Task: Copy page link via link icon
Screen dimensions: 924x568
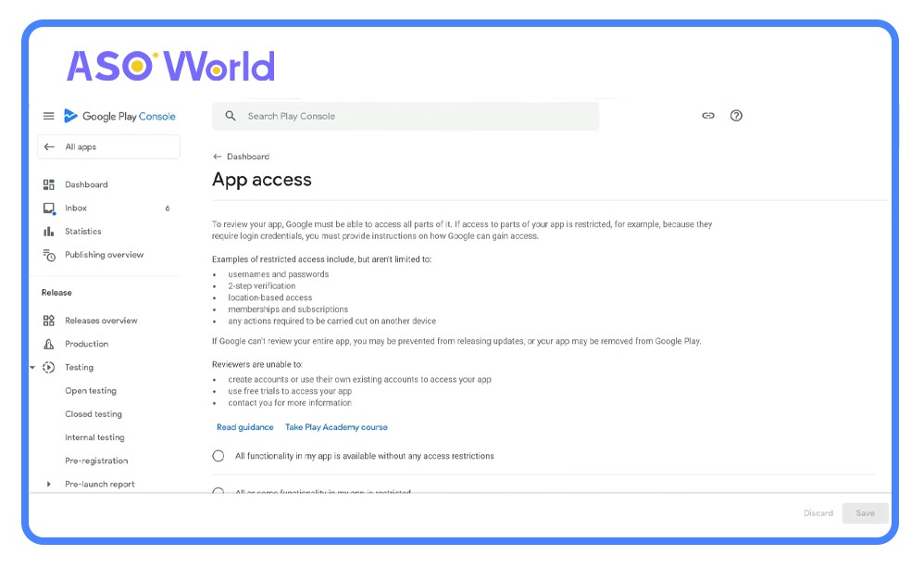Action: pyautogui.click(x=708, y=116)
